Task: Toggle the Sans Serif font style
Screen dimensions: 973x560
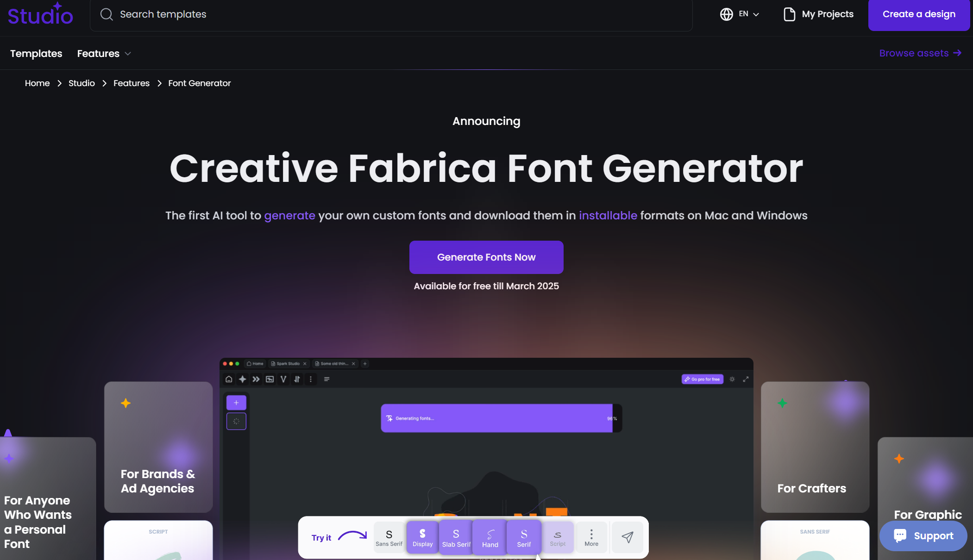Action: click(x=389, y=537)
